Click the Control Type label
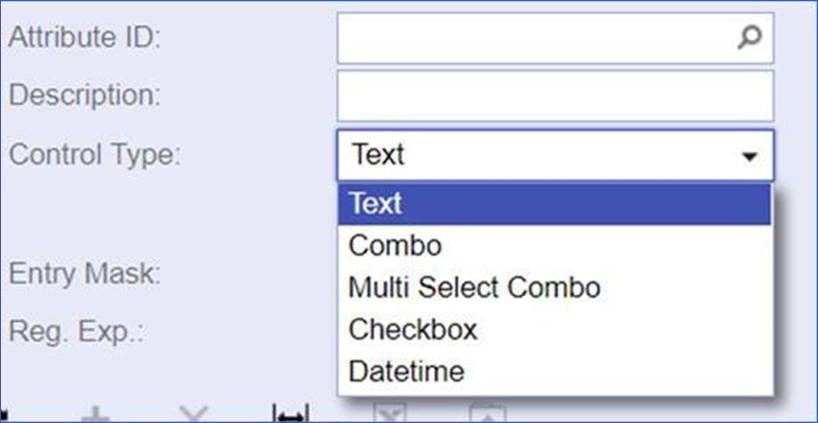The image size is (818, 423). click(94, 155)
